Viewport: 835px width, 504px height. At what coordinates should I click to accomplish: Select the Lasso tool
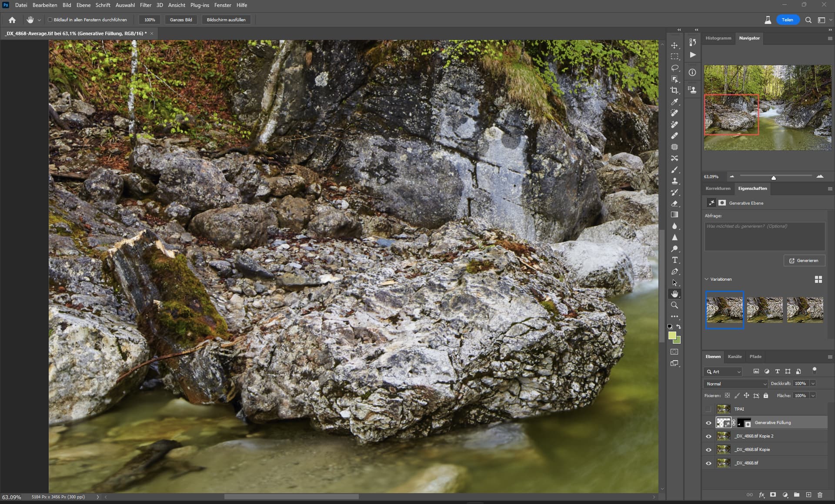(675, 68)
